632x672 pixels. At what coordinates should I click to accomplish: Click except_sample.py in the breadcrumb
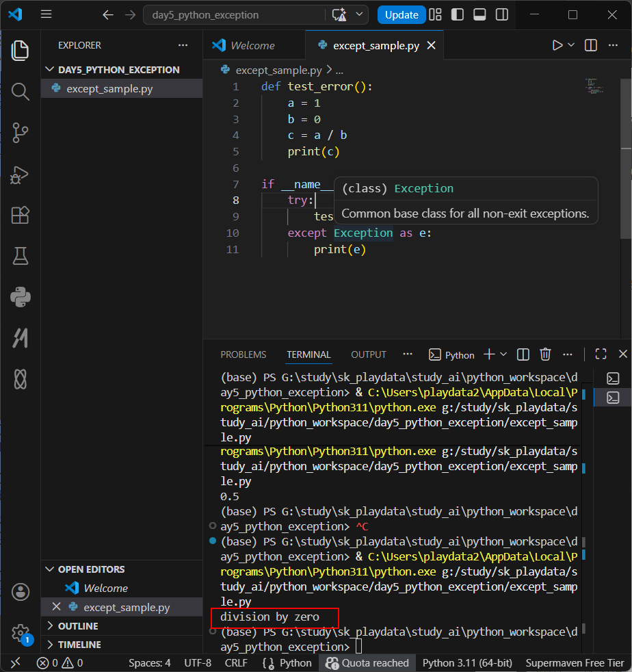[278, 70]
